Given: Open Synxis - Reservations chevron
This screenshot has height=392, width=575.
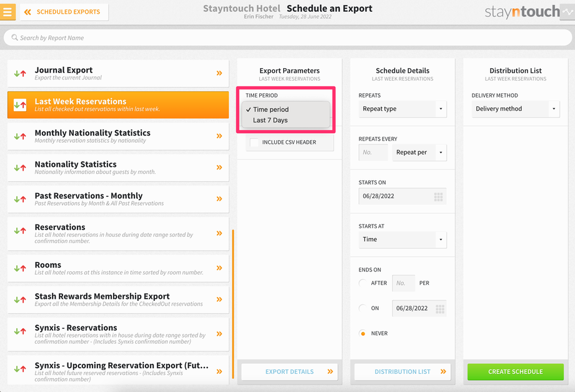Looking at the screenshot, I should pyautogui.click(x=219, y=334).
